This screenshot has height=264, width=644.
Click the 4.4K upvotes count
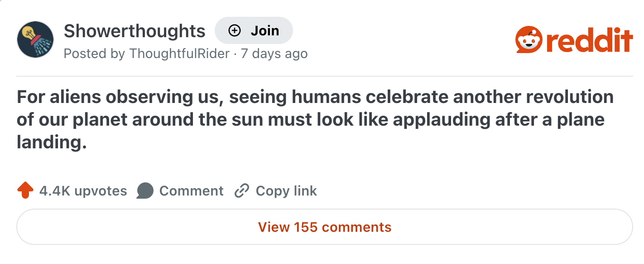(83, 191)
